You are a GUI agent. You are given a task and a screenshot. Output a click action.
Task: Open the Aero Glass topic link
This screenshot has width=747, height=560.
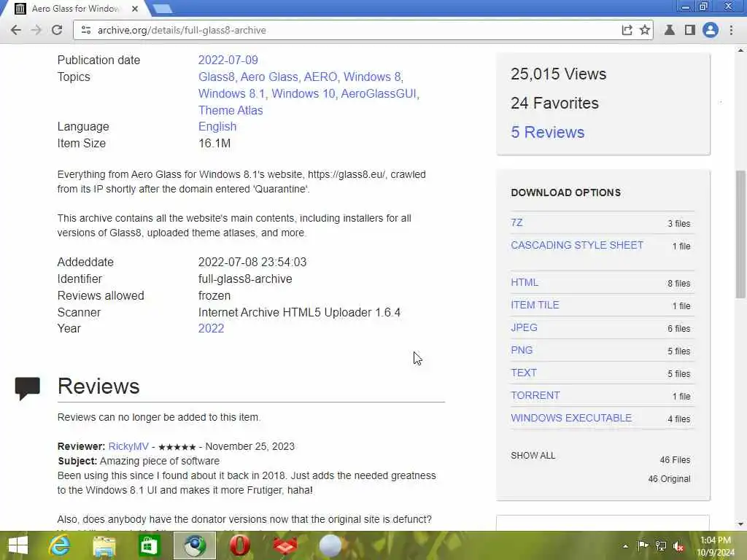tap(269, 77)
